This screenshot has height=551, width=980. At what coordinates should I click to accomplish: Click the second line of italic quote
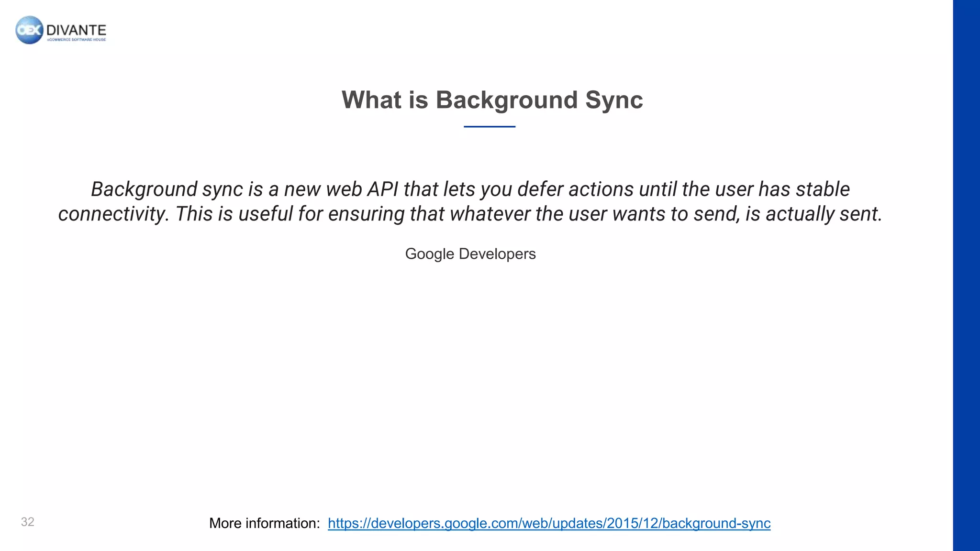[x=470, y=214]
